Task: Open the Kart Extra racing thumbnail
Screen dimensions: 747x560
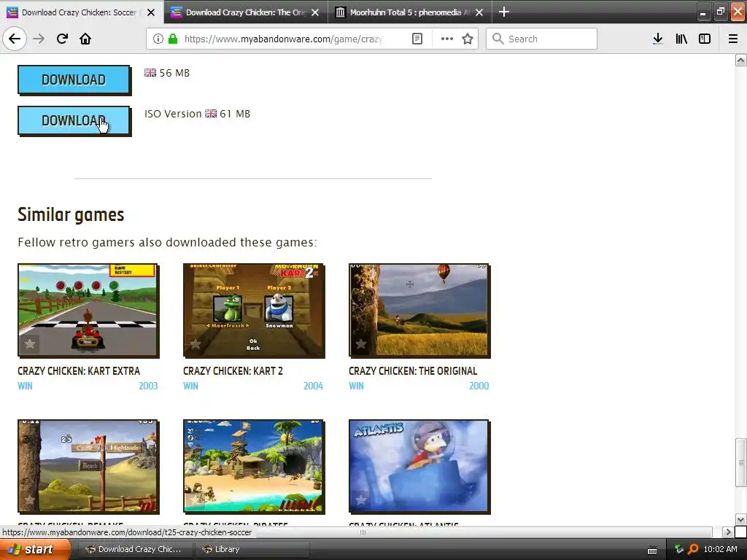Action: 88,310
